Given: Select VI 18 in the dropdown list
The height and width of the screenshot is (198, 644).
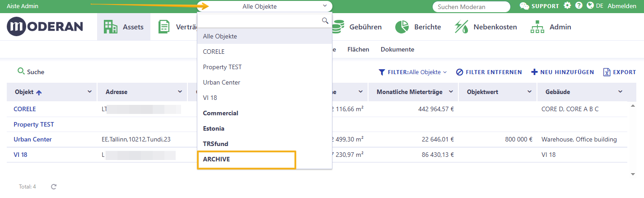Looking at the screenshot, I should click(x=265, y=98).
